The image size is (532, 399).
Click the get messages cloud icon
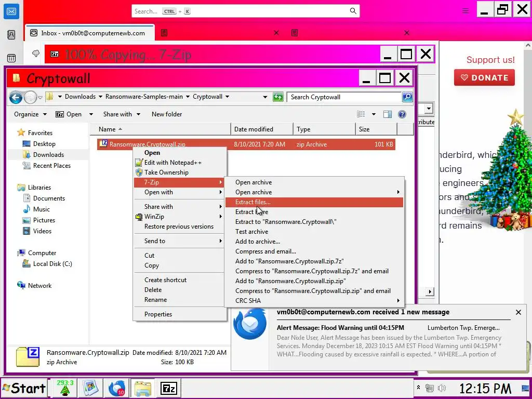(36, 54)
